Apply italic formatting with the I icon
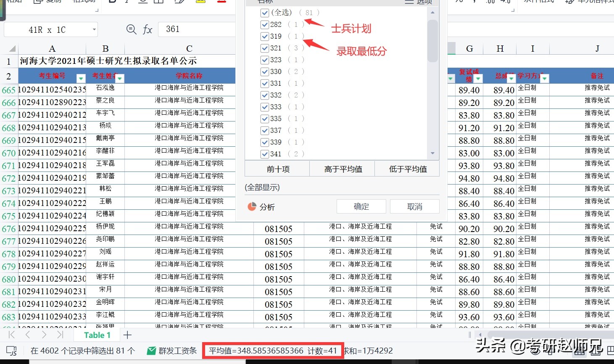This screenshot has height=364, width=614. (127, 2)
